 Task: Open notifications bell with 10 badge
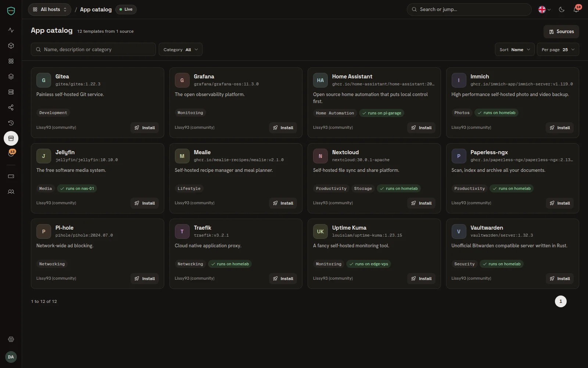[x=576, y=10]
